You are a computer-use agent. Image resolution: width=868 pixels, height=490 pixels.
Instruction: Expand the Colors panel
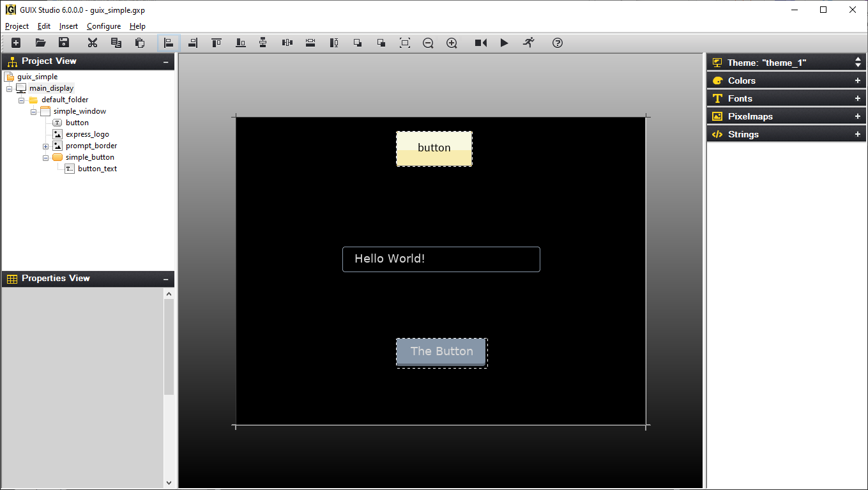pos(858,80)
